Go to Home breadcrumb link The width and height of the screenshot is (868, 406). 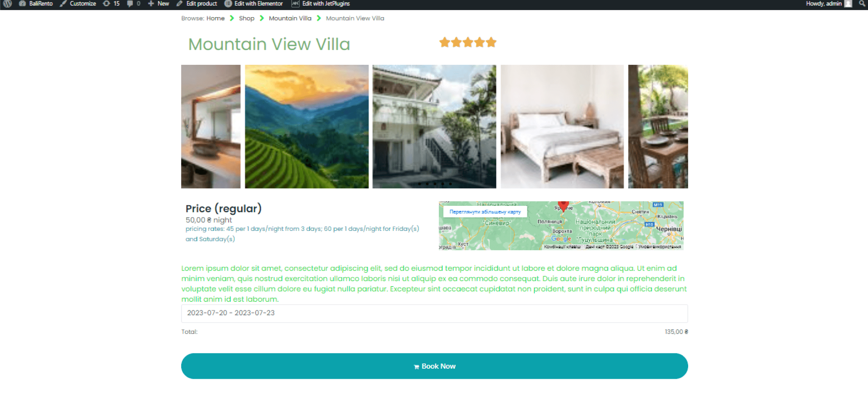tap(215, 18)
